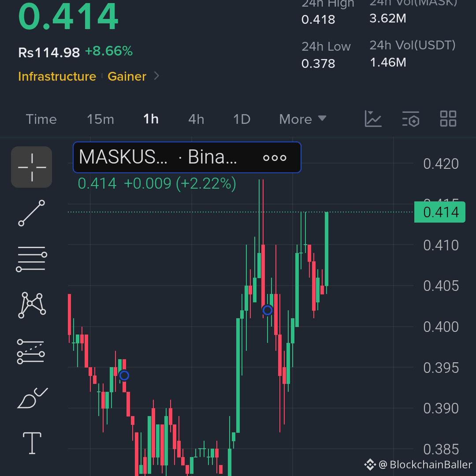
Task: Select the text annotation tool
Action: 32,443
